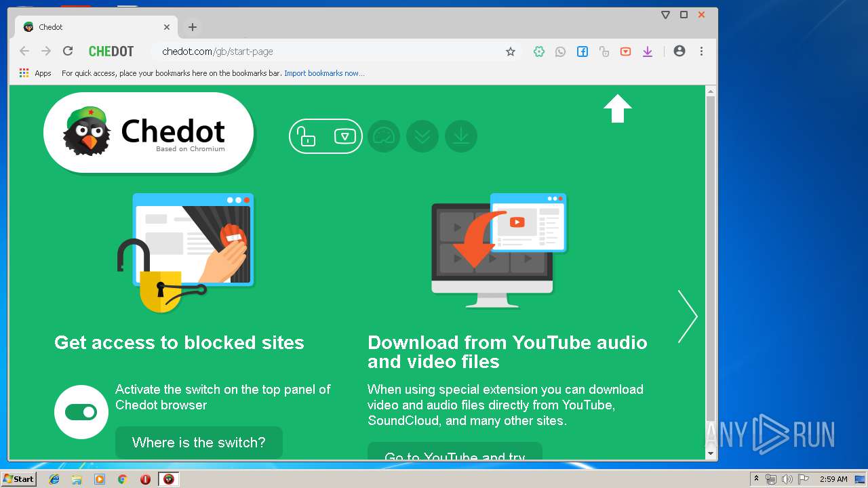The width and height of the screenshot is (868, 488).
Task: Open the Apps shortcut in bookmarks bar
Action: click(x=35, y=73)
